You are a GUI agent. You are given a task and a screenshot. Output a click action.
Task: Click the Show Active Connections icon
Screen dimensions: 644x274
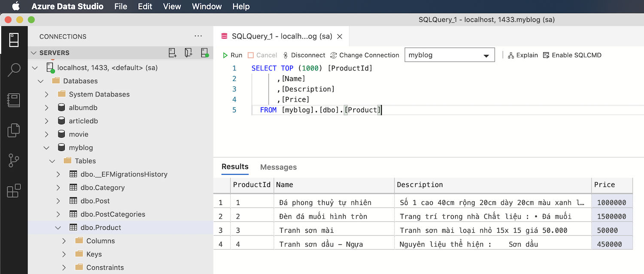(x=205, y=53)
